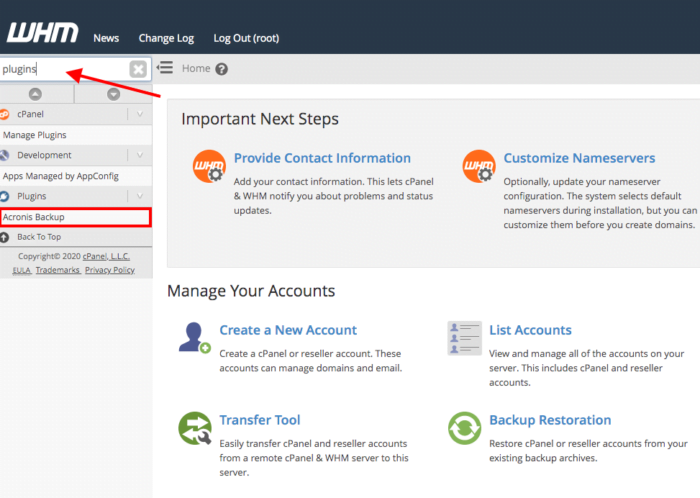This screenshot has width=700, height=498.
Task: Expand all sidebar categories with down arrow
Action: coord(113,94)
